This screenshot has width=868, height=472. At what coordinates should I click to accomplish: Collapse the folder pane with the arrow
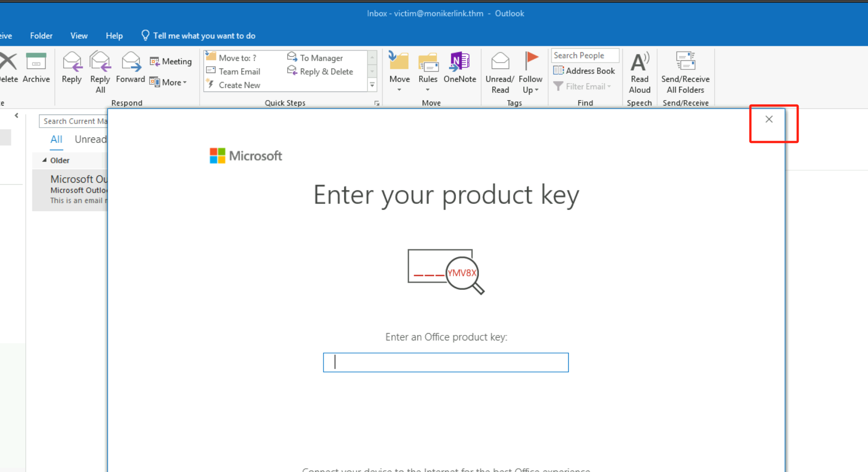pyautogui.click(x=17, y=116)
